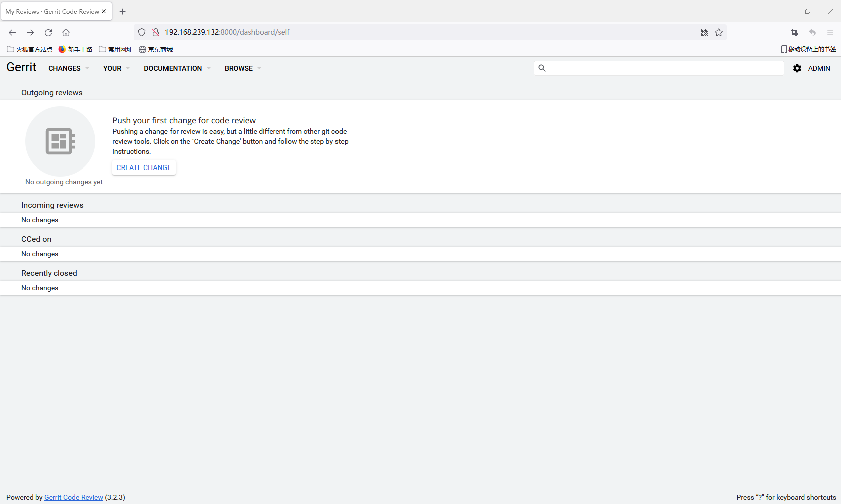
Task: Select the My Reviews browser tab
Action: point(56,11)
